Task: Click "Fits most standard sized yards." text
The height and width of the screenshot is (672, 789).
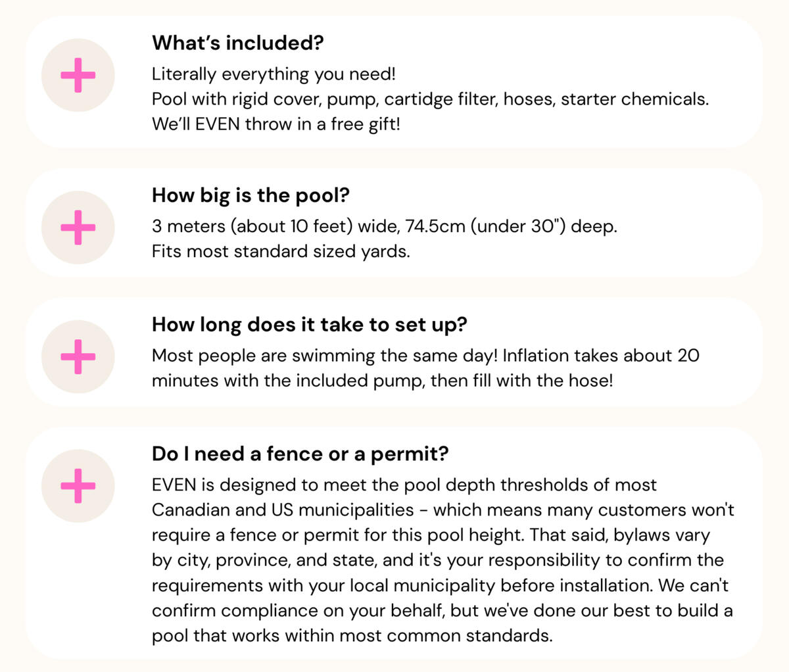Action: tap(281, 251)
